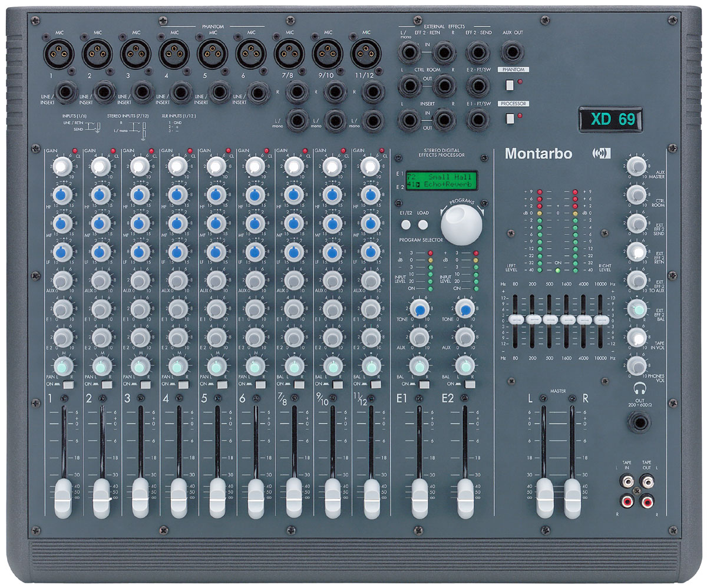Click the E1 effects return fader
The height and width of the screenshot is (588, 707).
(419, 498)
